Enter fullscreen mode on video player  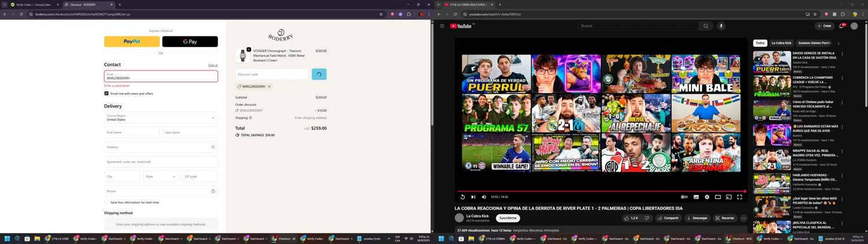point(740,197)
